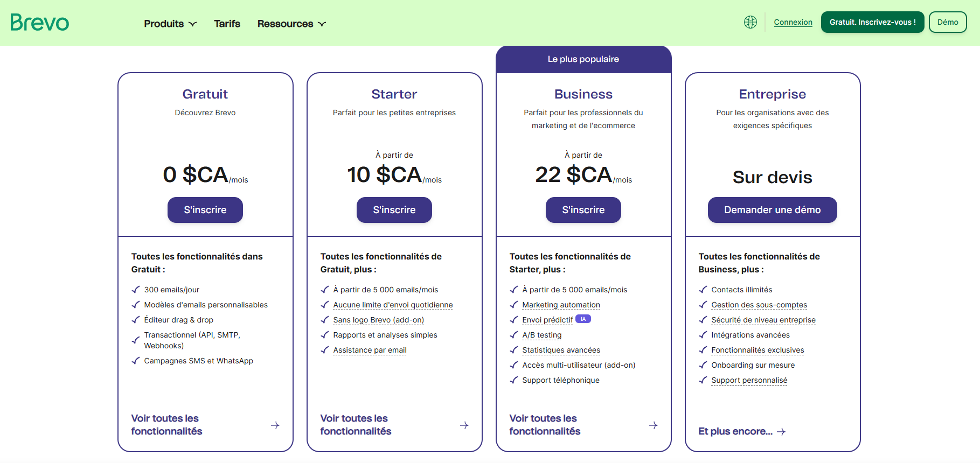Image resolution: width=980 pixels, height=463 pixels.
Task: Click arrow beside Gratuit plan features link
Action: coord(275,425)
